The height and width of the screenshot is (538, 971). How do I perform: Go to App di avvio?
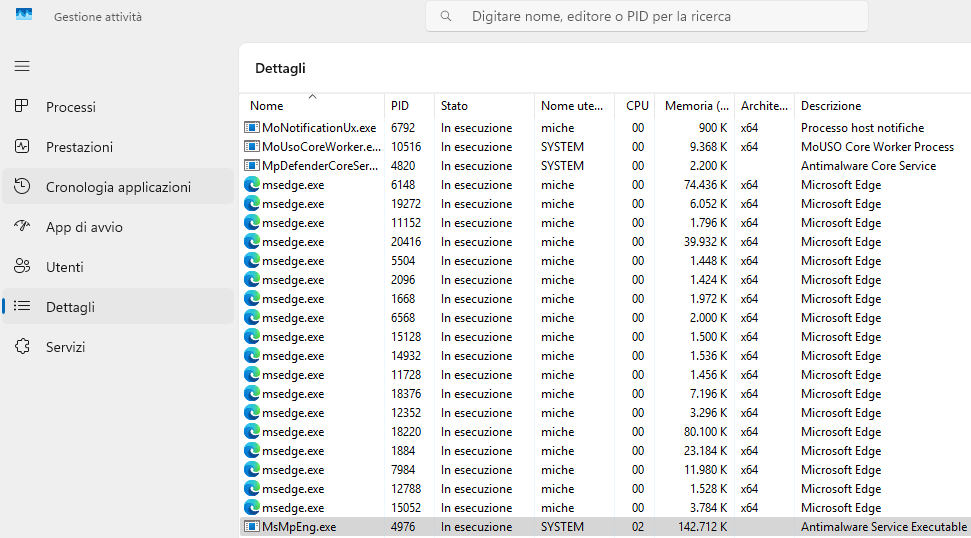(118, 227)
